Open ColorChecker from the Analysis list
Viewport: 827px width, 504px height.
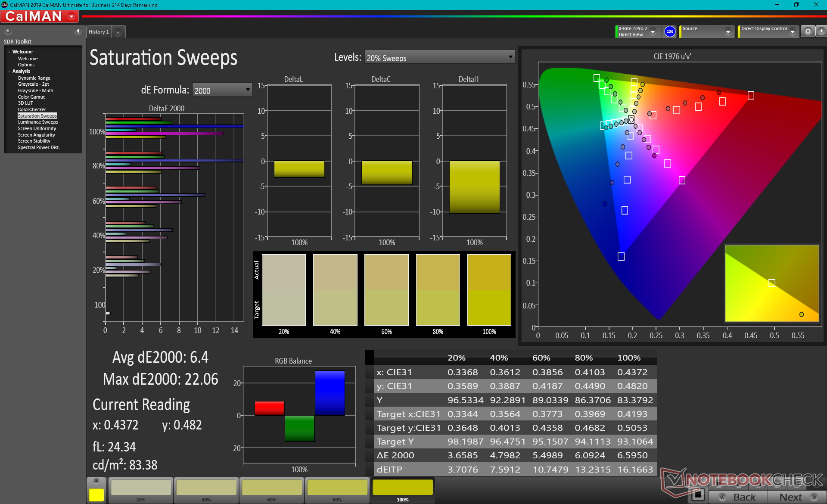click(x=31, y=109)
